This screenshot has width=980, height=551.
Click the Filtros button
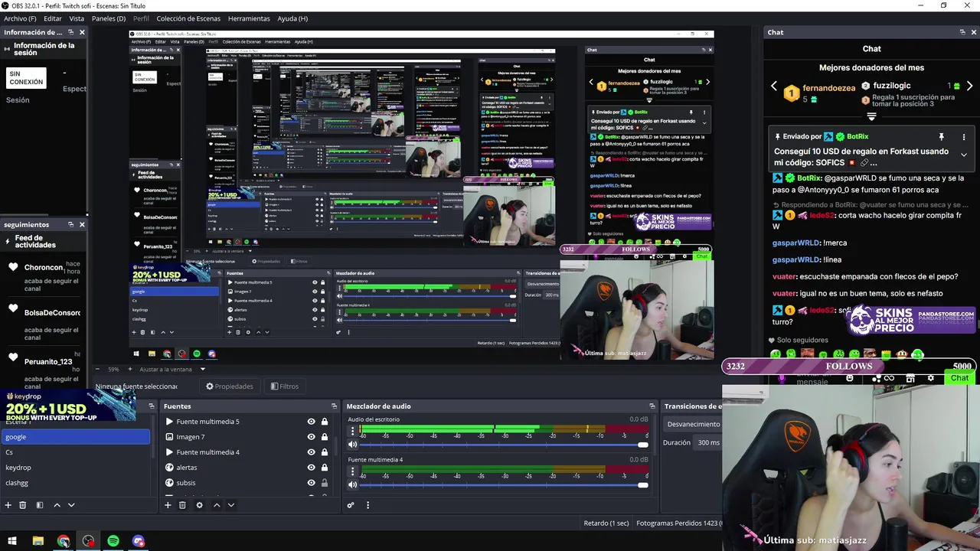pos(284,386)
